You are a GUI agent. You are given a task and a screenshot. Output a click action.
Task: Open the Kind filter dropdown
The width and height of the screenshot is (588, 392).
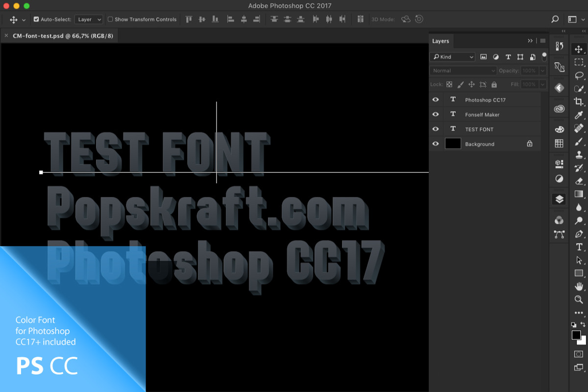(x=452, y=57)
